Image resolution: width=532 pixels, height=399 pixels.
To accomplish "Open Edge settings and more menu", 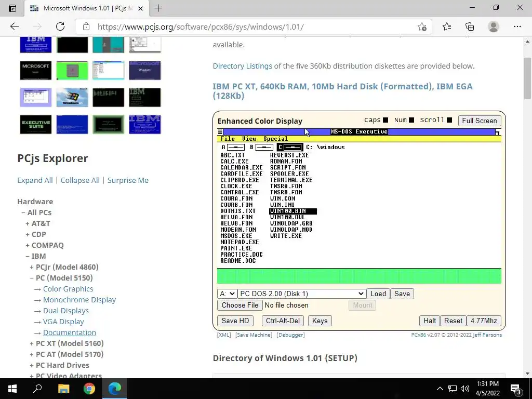I will pyautogui.click(x=517, y=26).
